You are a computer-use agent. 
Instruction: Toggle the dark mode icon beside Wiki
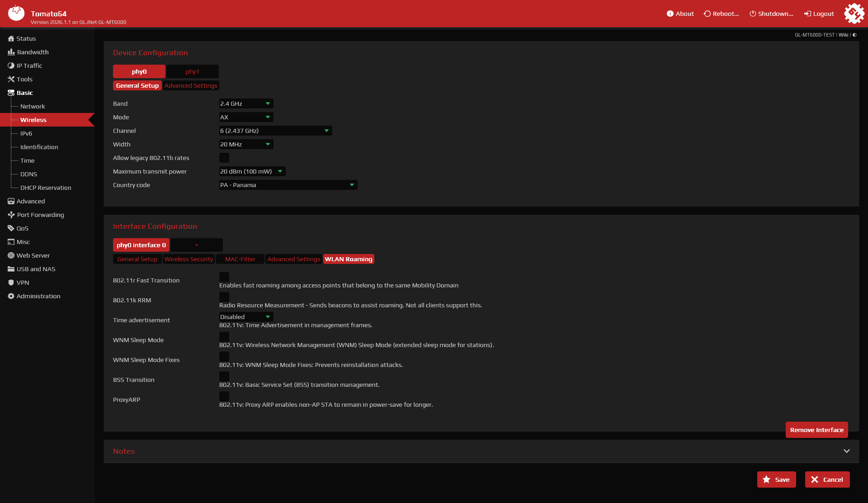point(854,35)
